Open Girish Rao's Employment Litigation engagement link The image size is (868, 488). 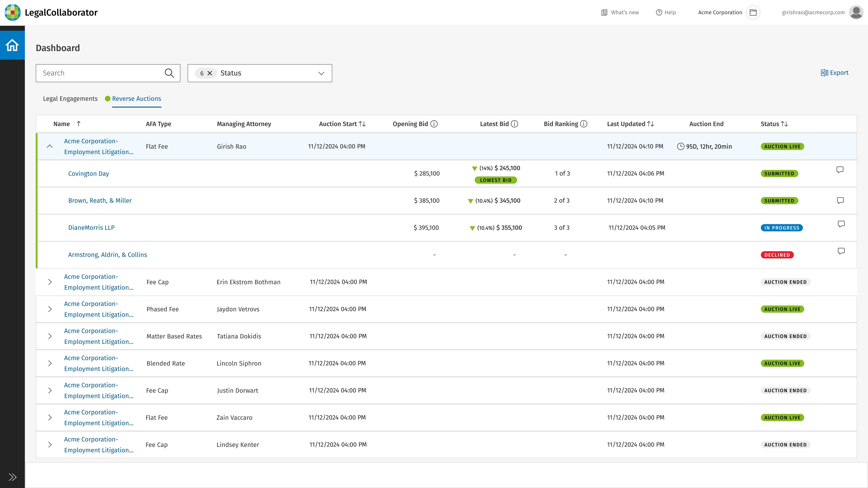tap(99, 146)
